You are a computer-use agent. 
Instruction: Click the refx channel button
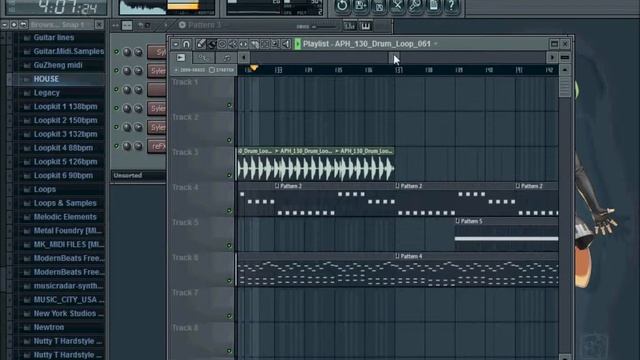tap(157, 146)
